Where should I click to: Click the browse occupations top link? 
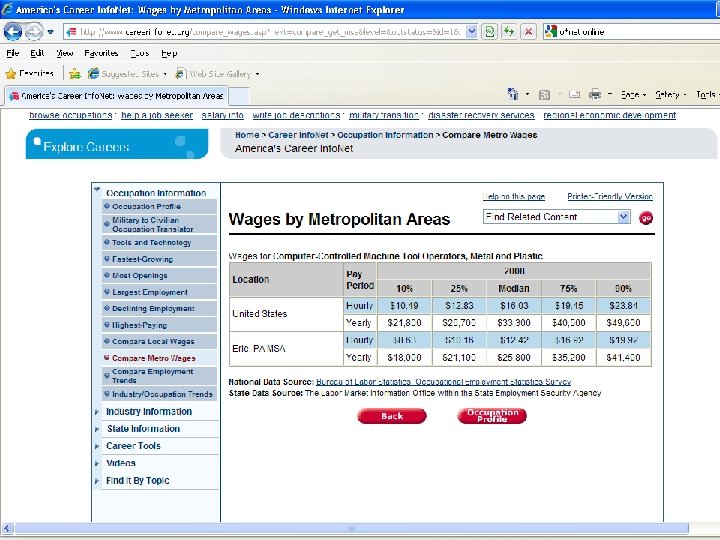pos(70,115)
